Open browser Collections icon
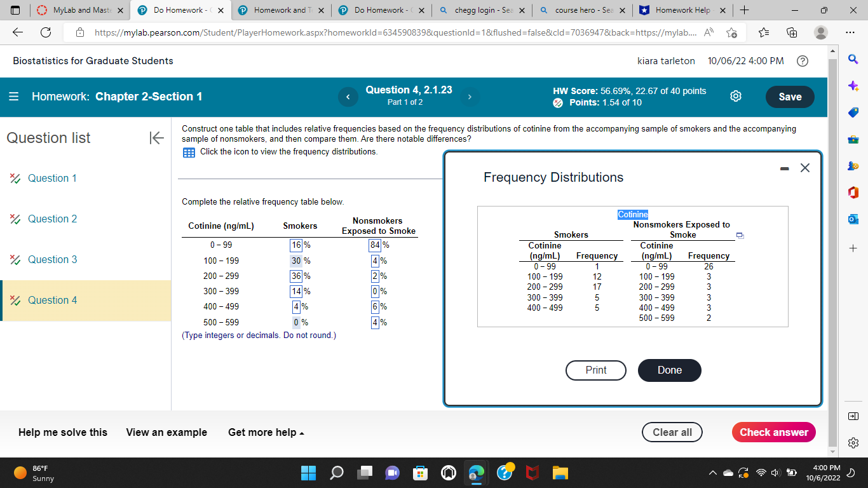This screenshot has height=488, width=868. tap(792, 33)
